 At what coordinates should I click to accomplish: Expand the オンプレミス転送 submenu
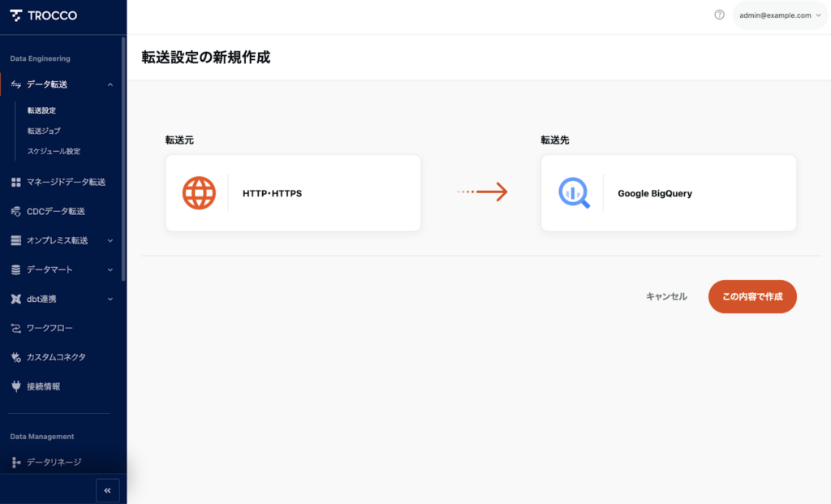coord(110,240)
